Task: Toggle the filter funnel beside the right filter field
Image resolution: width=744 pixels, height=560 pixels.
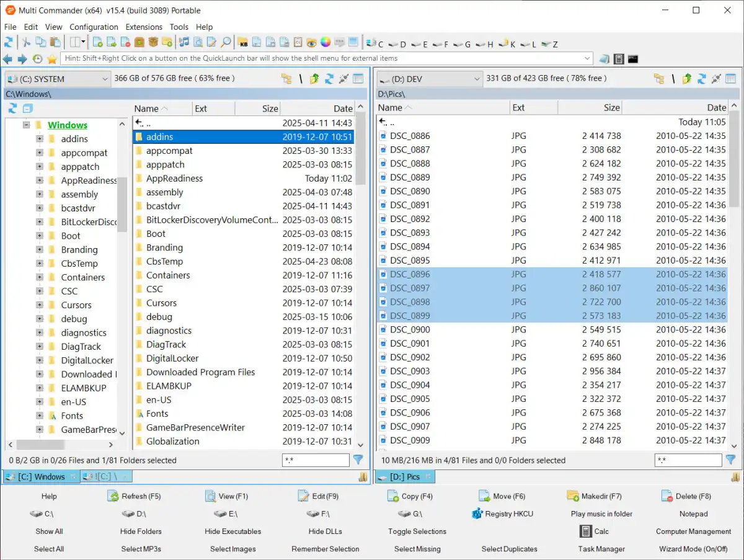Action: click(730, 460)
